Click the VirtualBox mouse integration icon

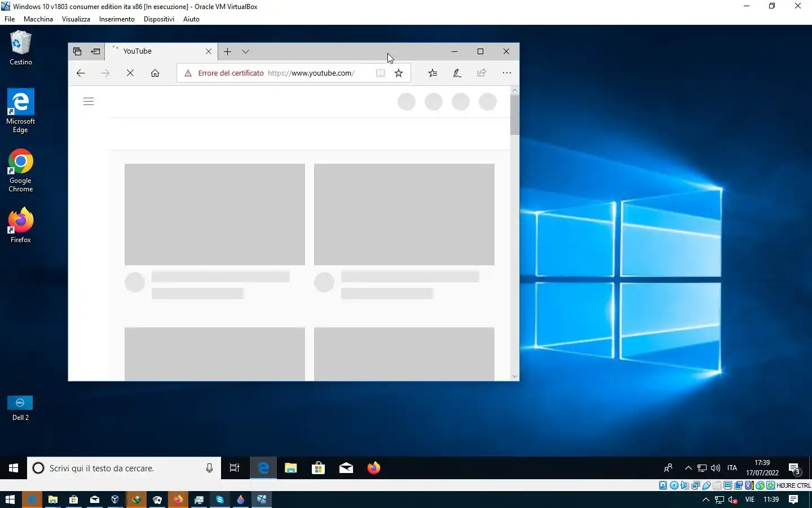760,485
